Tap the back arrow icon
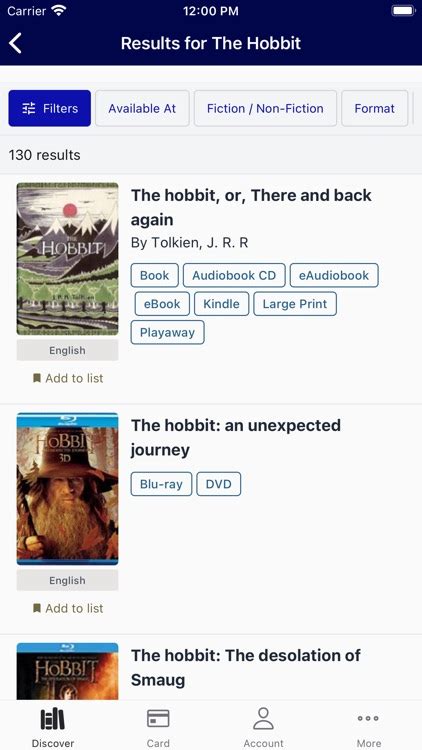422x750 pixels. click(x=15, y=44)
